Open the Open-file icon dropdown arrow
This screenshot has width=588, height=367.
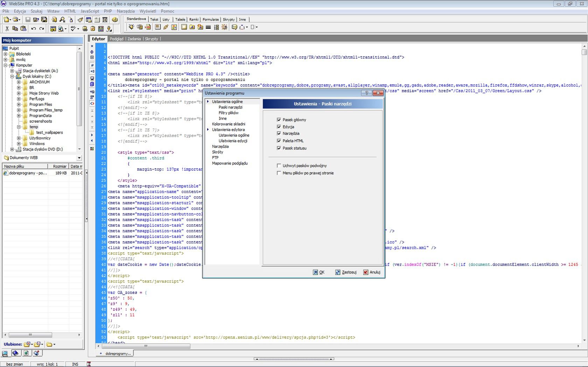coord(19,20)
